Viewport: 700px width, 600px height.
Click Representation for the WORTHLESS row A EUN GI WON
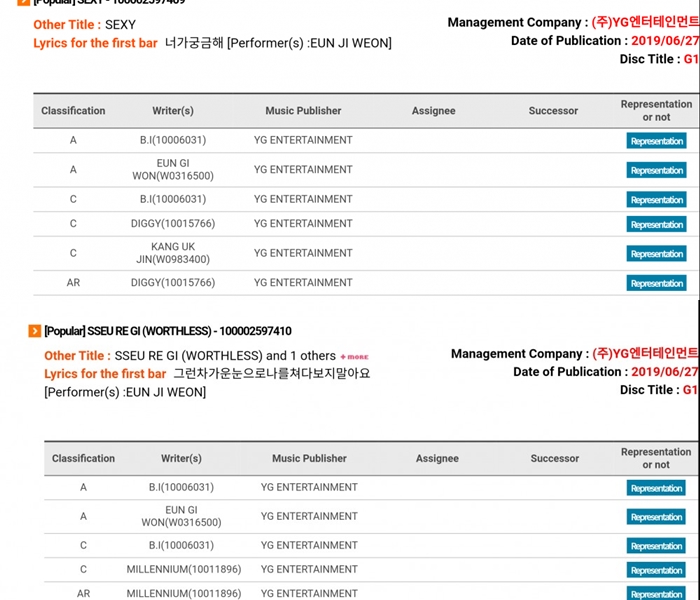click(656, 517)
